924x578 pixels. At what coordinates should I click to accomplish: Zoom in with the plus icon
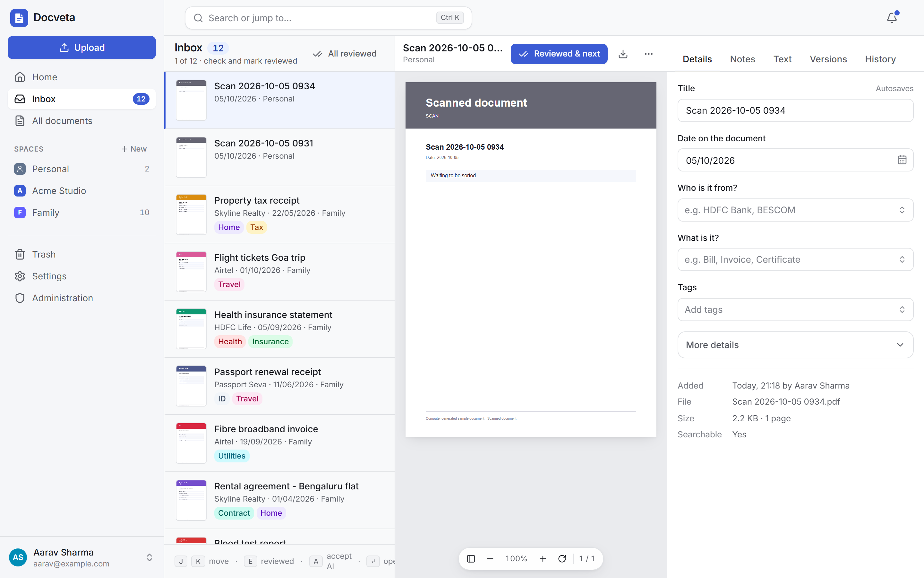543,558
